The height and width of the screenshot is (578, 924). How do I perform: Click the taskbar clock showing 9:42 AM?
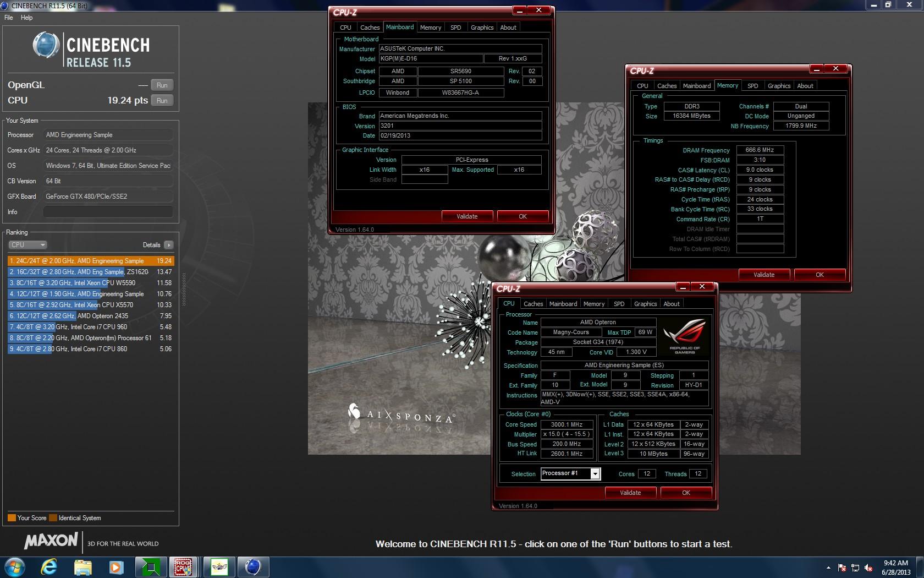[896, 568]
